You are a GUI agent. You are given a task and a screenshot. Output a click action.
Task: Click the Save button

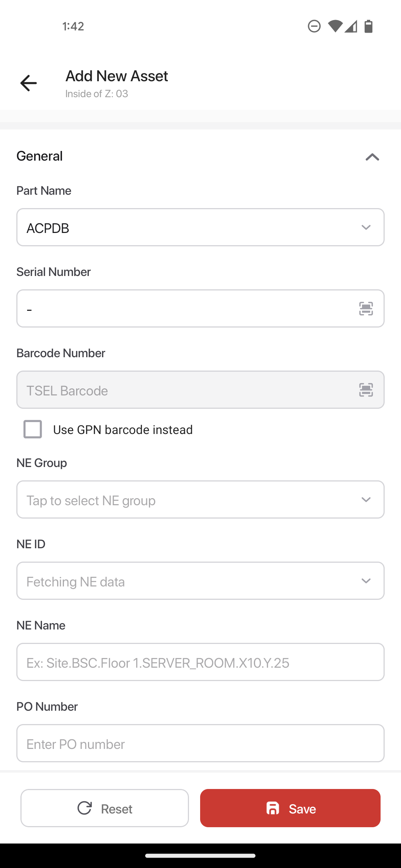[x=290, y=808]
